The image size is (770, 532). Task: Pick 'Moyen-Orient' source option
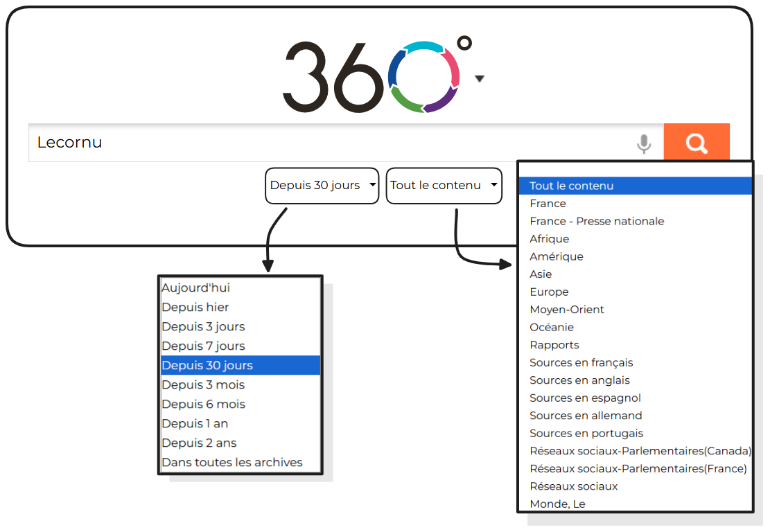(636, 310)
